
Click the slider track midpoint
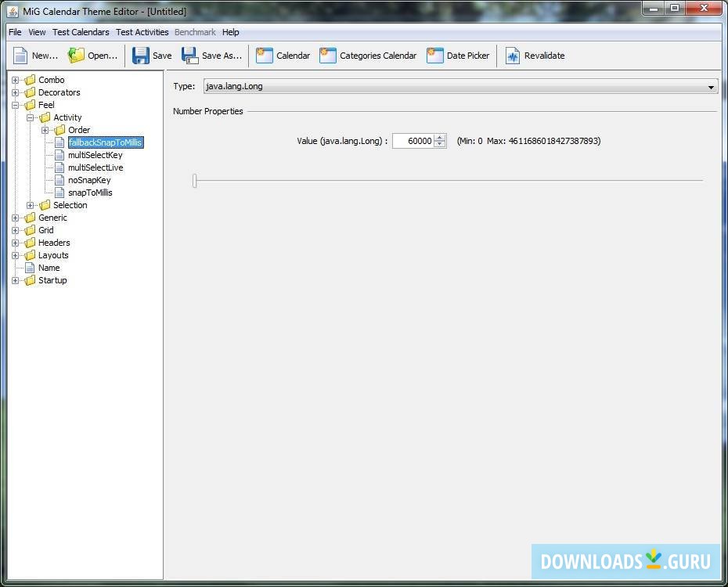(x=449, y=181)
